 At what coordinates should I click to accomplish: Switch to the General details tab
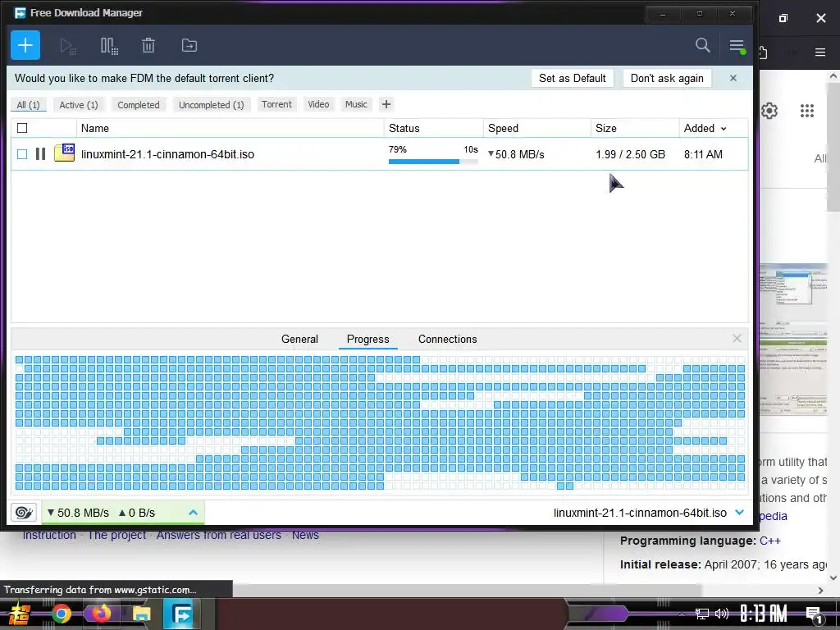(299, 339)
